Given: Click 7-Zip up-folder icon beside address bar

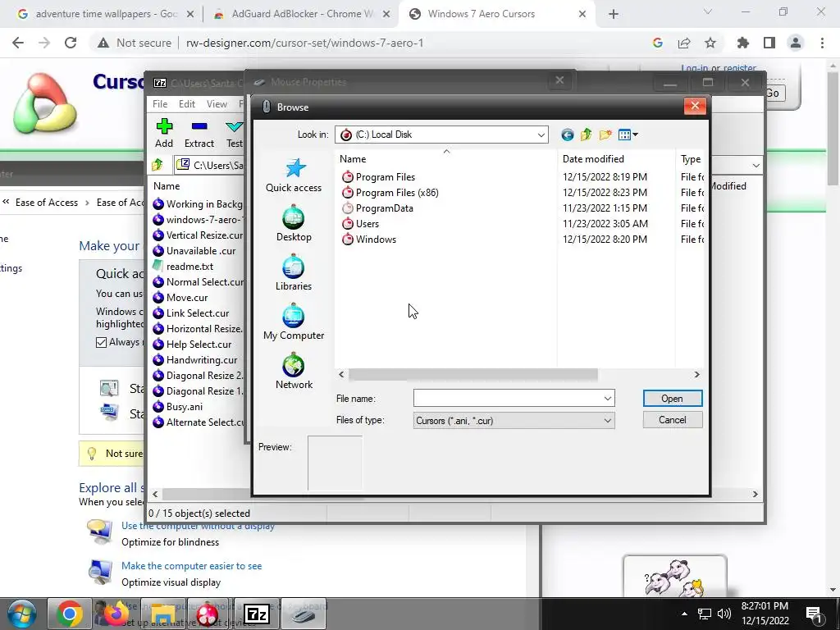Looking at the screenshot, I should 157,165.
